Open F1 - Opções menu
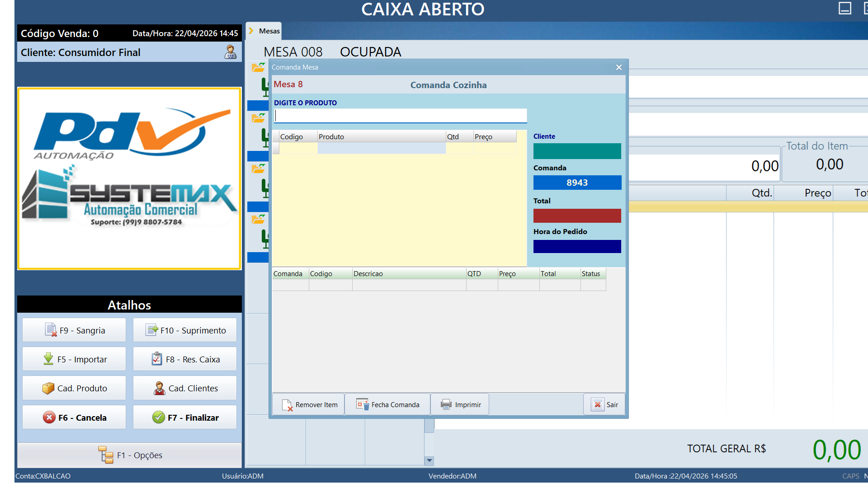This screenshot has height=488, width=868. [130, 455]
